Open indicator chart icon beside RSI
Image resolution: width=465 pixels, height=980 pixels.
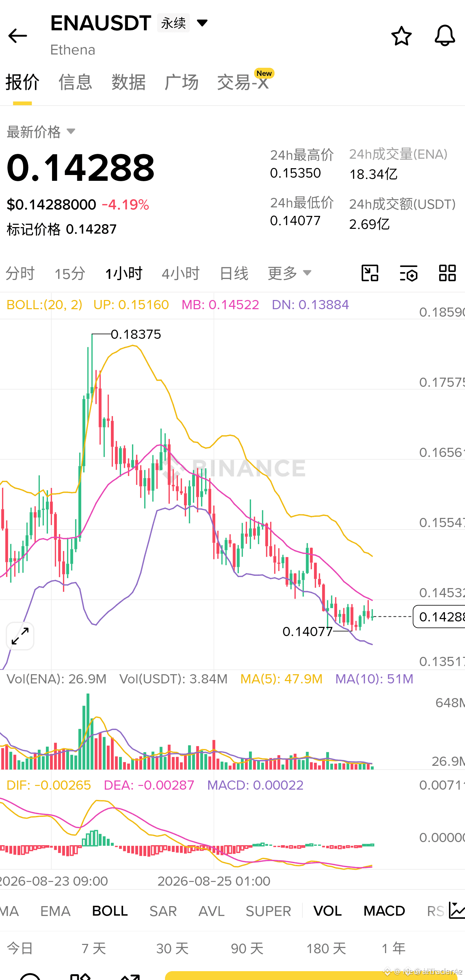456,911
